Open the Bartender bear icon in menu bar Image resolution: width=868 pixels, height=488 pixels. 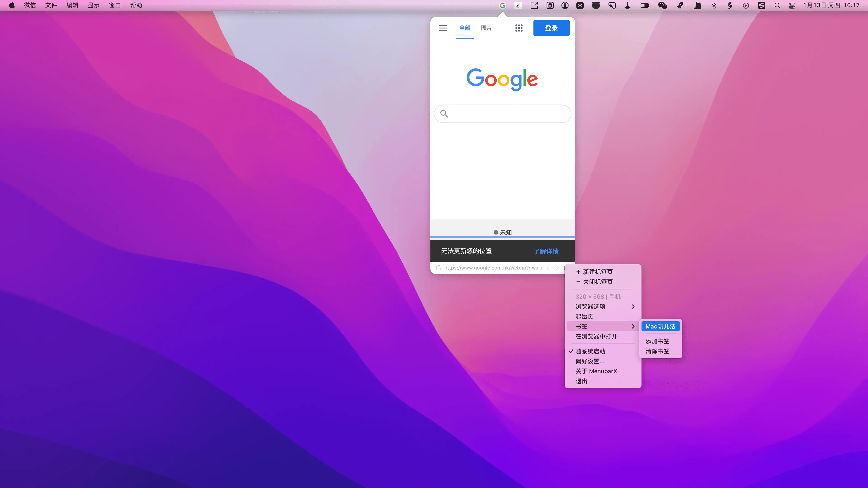pos(596,5)
